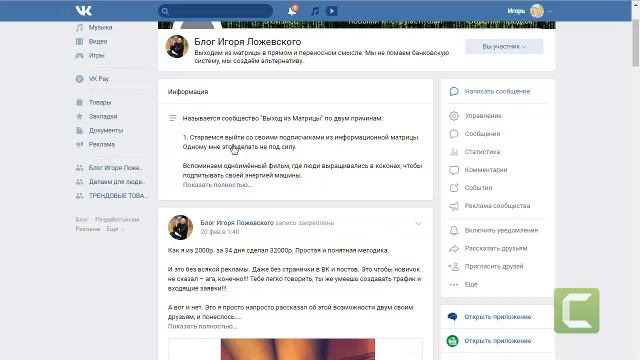Click the VK Pay circle icon
The height and width of the screenshot is (360, 640).
coord(80,79)
